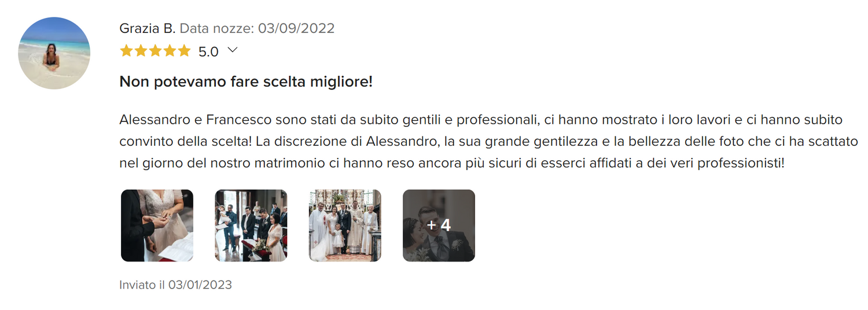The height and width of the screenshot is (310, 868).
Task: Click the second gold rating star
Action: point(141,51)
